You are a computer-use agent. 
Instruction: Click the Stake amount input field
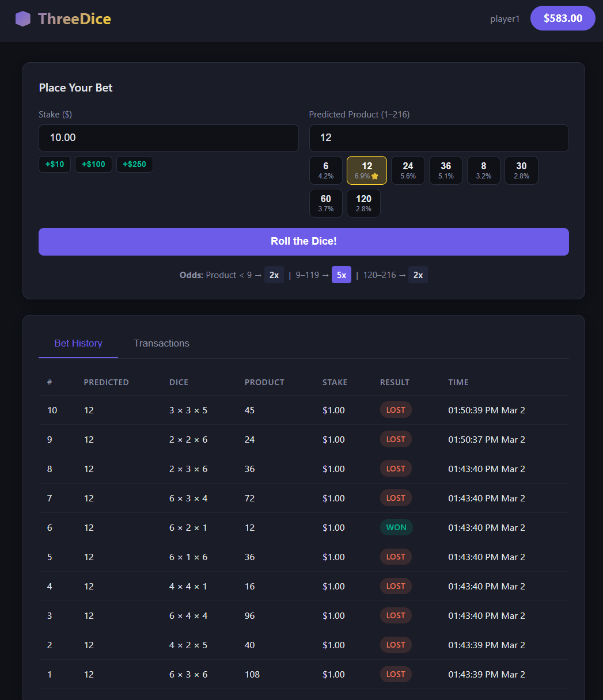pyautogui.click(x=168, y=138)
